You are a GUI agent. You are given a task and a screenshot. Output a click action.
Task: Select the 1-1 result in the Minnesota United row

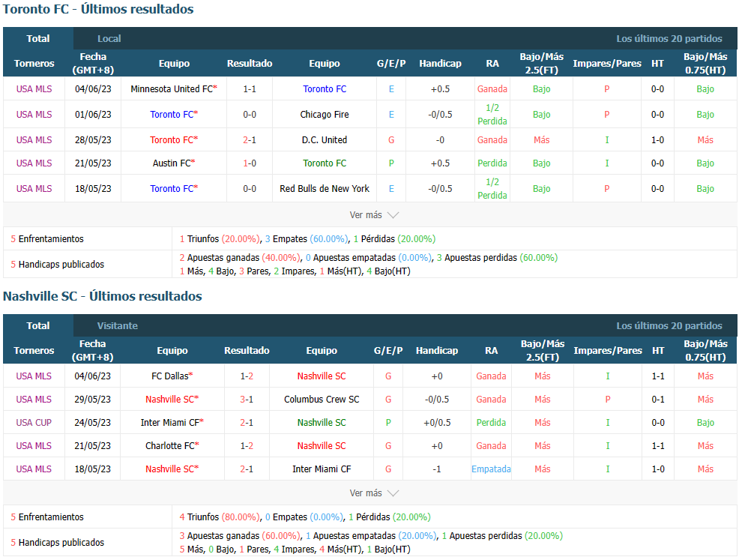tap(250, 89)
